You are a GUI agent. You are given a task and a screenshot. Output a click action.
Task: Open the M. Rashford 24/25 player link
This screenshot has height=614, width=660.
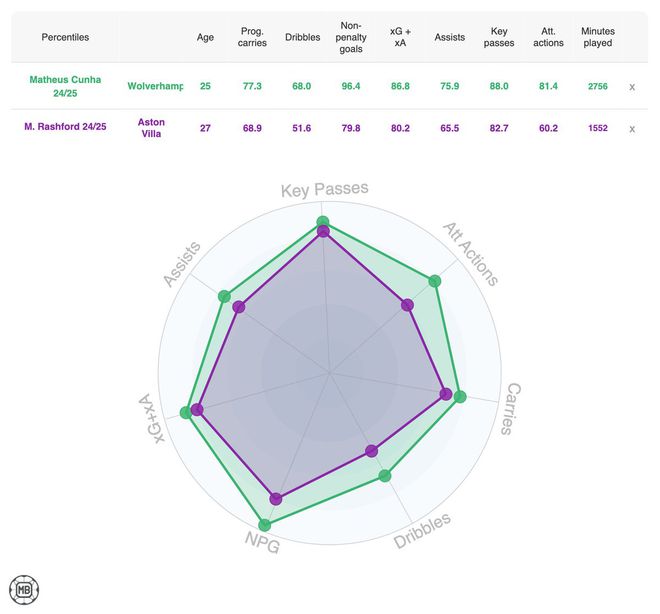65,129
